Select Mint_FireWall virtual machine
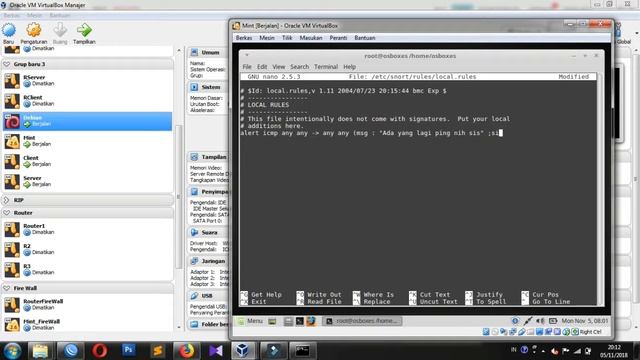 [x=87, y=325]
